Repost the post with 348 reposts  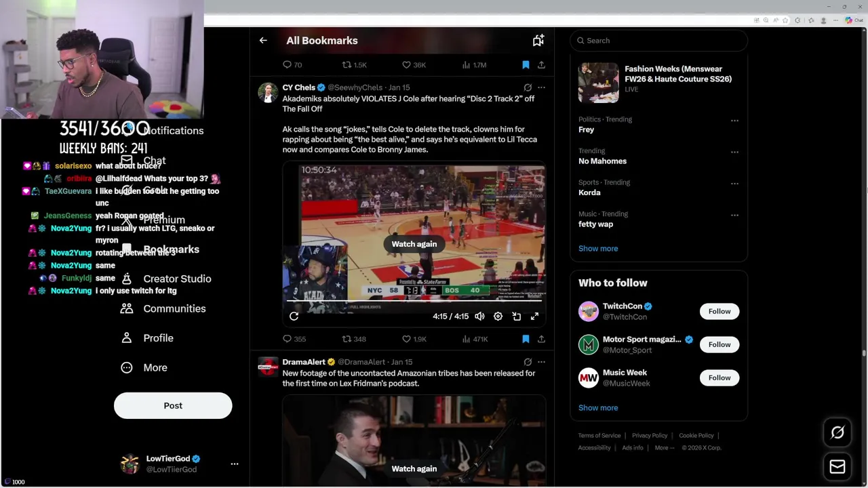354,339
